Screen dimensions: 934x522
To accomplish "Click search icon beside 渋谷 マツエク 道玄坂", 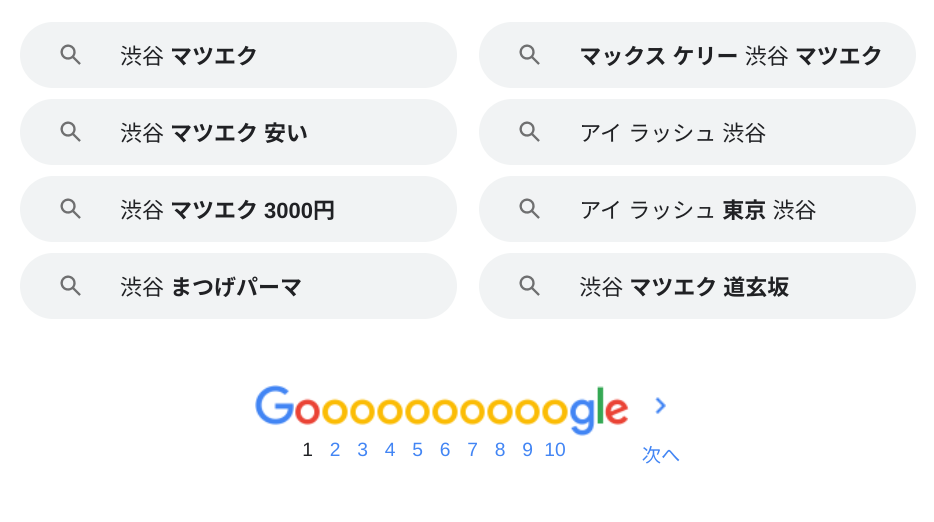I will click(x=529, y=286).
